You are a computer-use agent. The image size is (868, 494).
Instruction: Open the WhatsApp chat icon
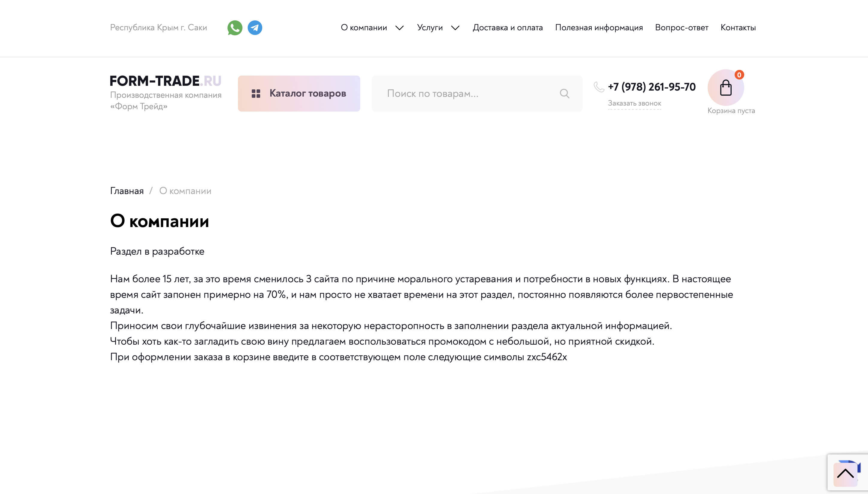point(235,28)
